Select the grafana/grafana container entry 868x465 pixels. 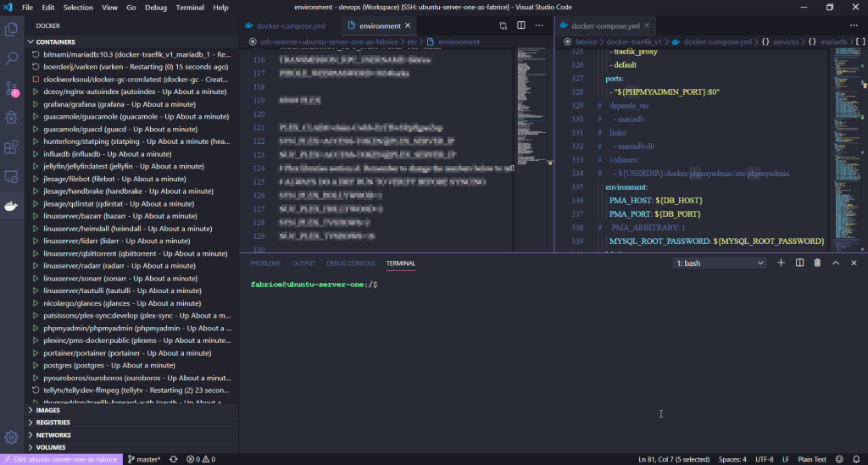click(114, 104)
